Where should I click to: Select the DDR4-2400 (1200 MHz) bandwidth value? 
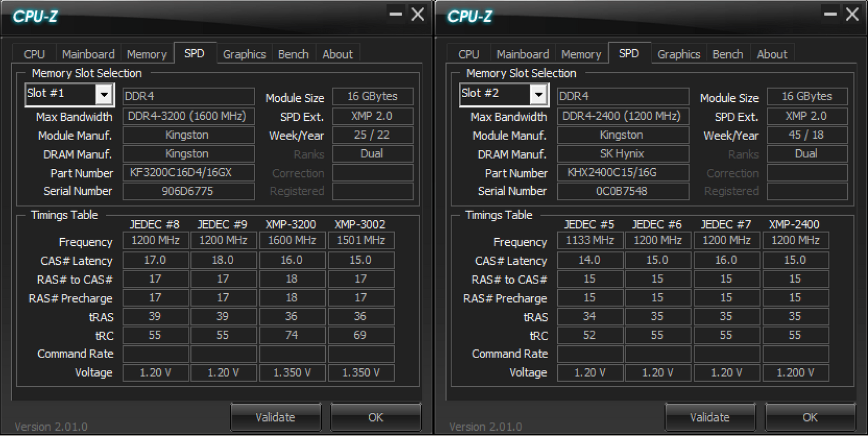623,116
